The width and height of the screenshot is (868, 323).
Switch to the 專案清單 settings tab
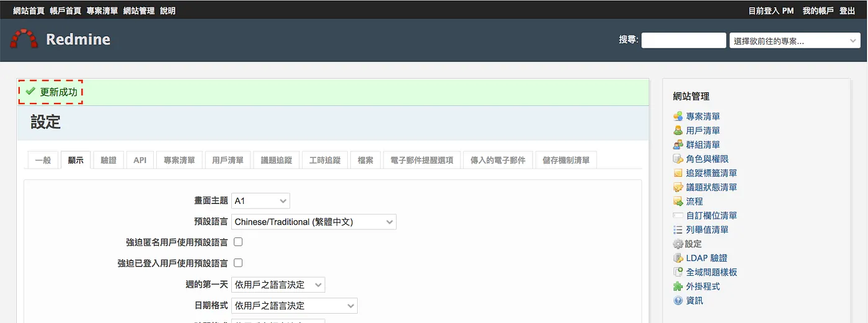179,160
